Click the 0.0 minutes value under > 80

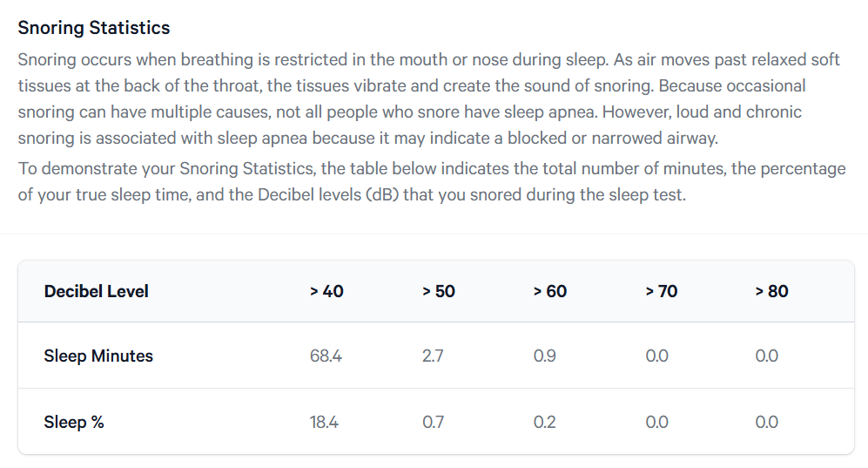coord(767,356)
